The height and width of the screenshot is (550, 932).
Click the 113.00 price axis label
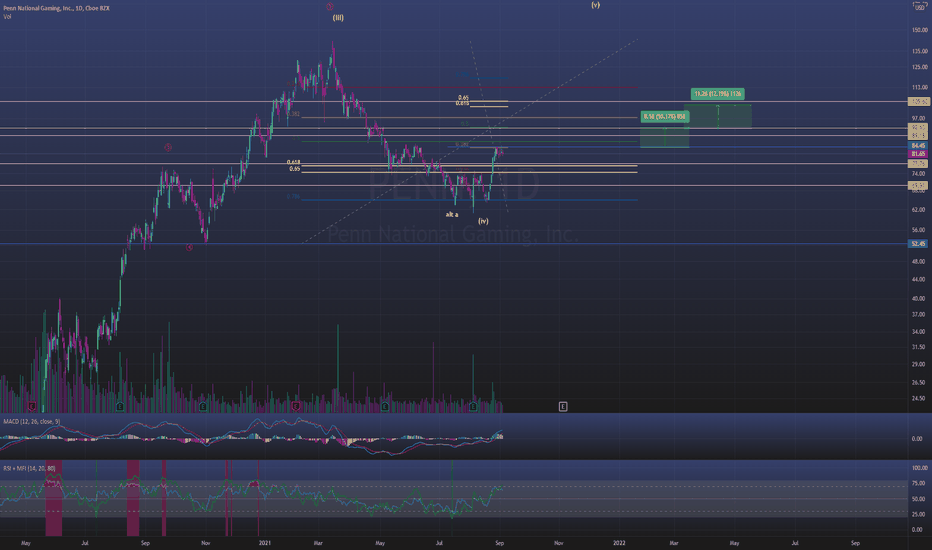[x=920, y=87]
